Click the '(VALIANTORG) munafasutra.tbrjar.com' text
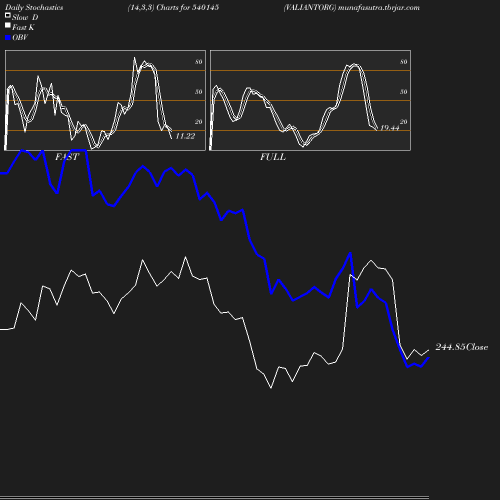This screenshot has height=500, width=500. (352, 8)
